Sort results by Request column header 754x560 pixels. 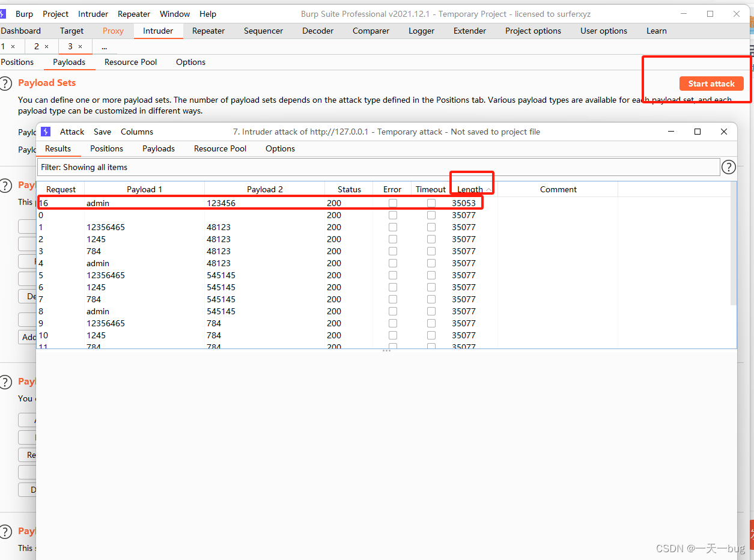tap(61, 189)
